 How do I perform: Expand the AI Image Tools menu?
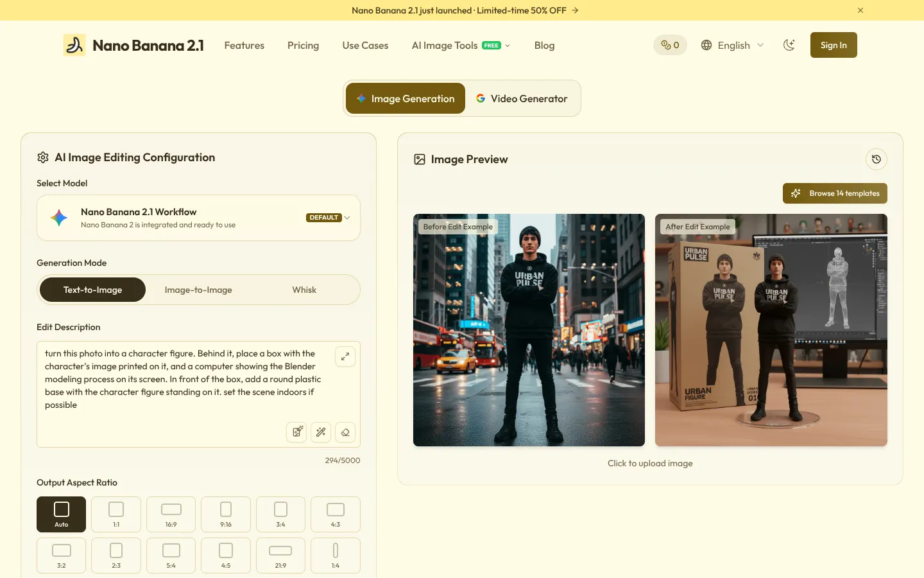coord(461,45)
